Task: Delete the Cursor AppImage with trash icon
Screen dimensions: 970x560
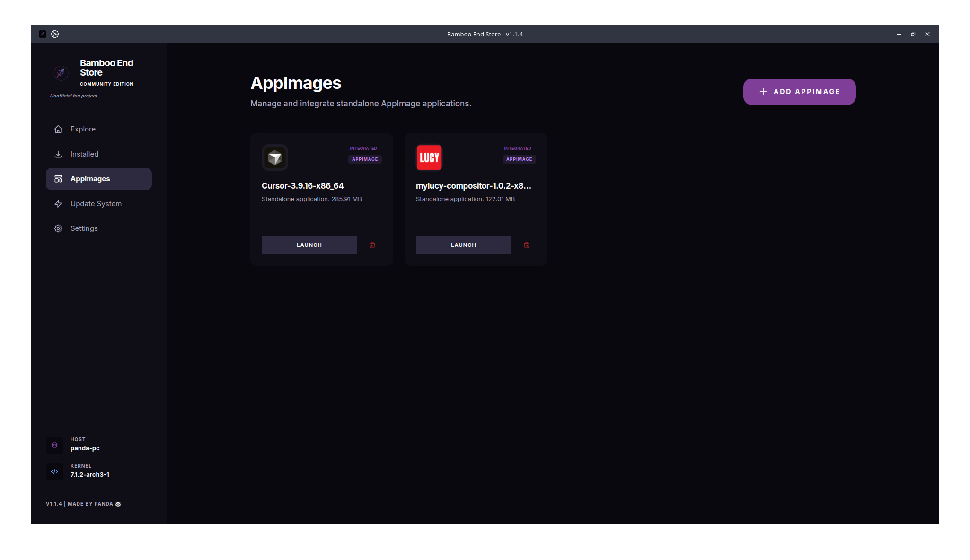Action: 372,245
